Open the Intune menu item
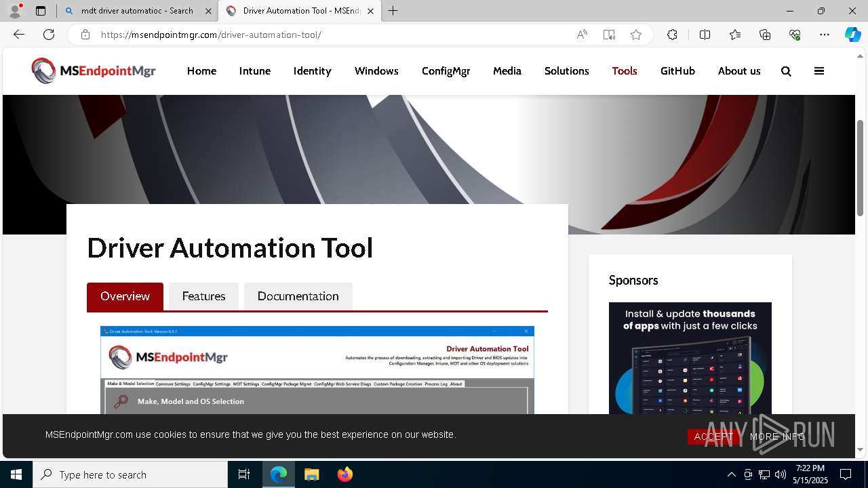Screen dimensions: 868x488 [x=255, y=71]
